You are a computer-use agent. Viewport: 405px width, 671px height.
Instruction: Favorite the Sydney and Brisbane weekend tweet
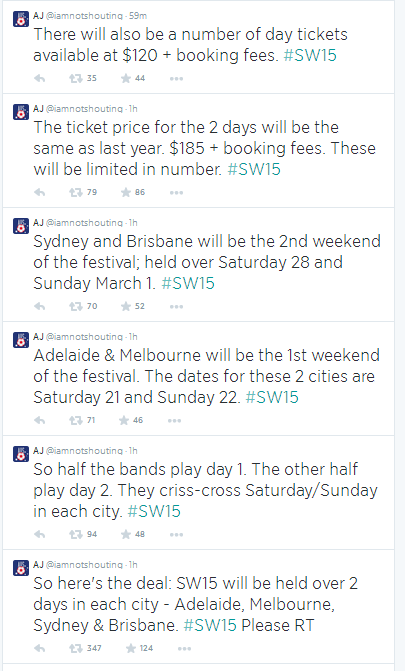[x=125, y=306]
